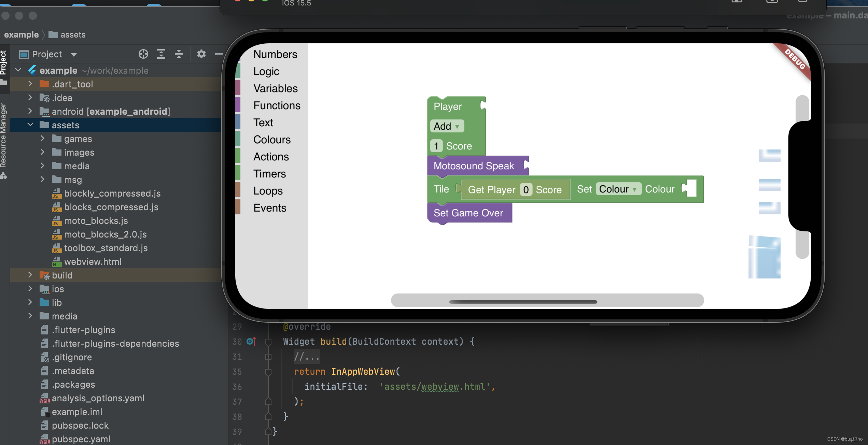Select the Loops category in Blockly toolbox

pyautogui.click(x=268, y=191)
